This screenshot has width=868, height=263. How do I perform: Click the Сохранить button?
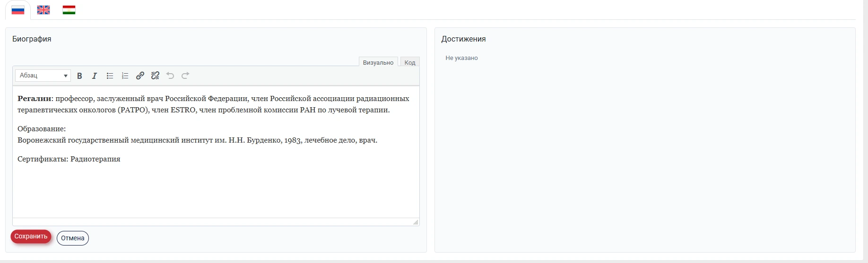click(x=31, y=237)
